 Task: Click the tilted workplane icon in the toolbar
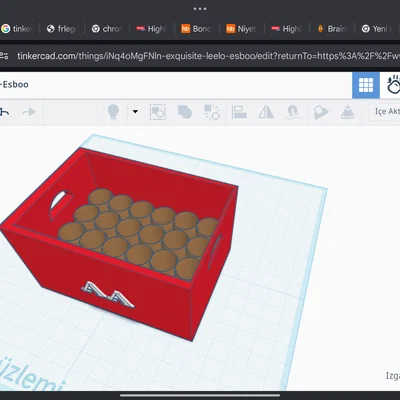[321, 112]
